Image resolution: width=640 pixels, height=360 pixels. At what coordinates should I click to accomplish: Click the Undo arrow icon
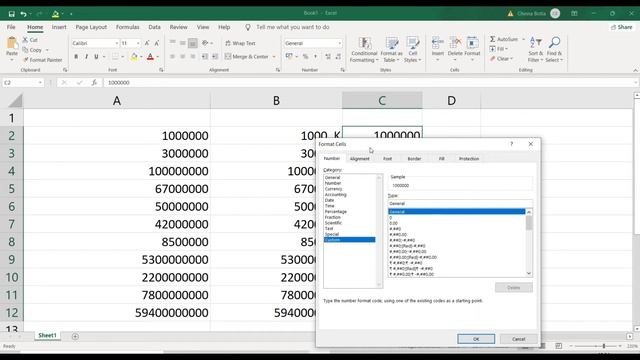tap(23, 14)
